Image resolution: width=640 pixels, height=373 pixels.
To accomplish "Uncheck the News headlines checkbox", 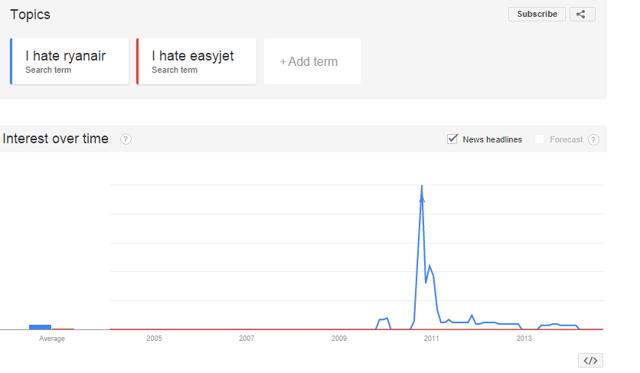I will pyautogui.click(x=452, y=139).
